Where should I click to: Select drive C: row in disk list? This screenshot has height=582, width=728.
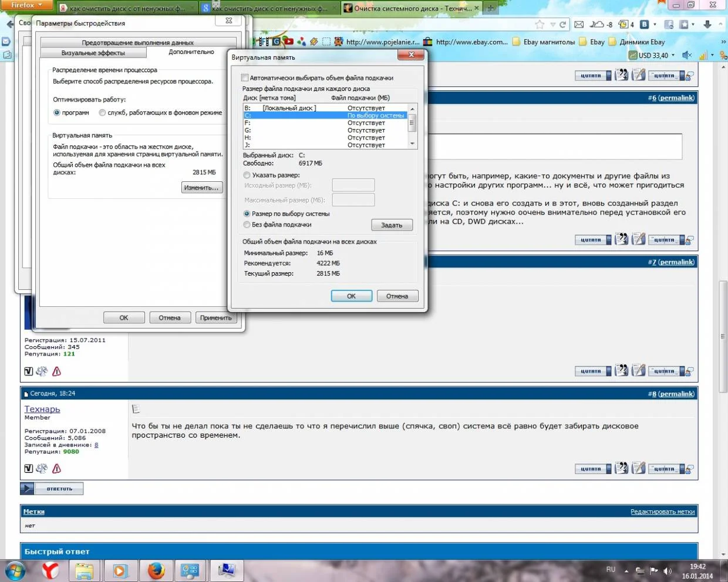tap(325, 116)
